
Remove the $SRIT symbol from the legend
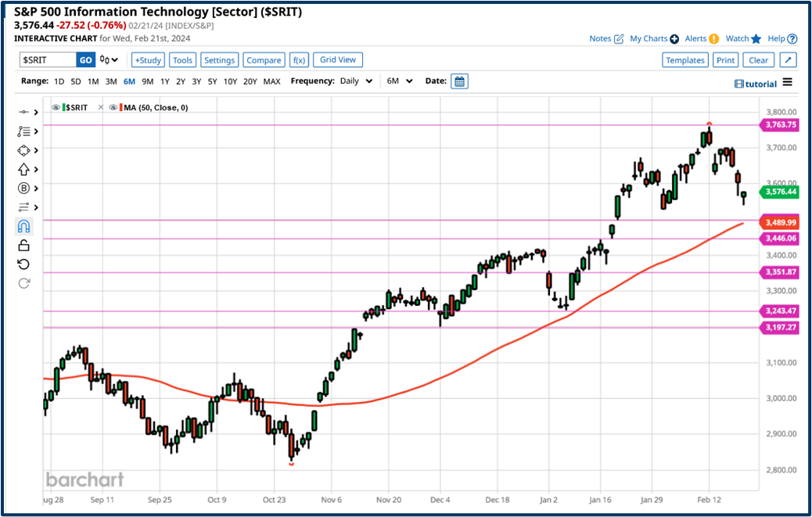[100, 107]
